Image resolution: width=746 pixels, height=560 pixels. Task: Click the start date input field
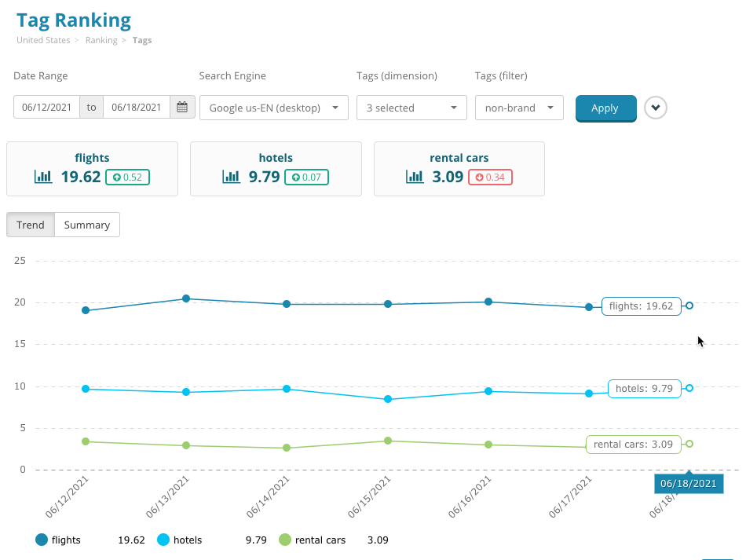(47, 107)
